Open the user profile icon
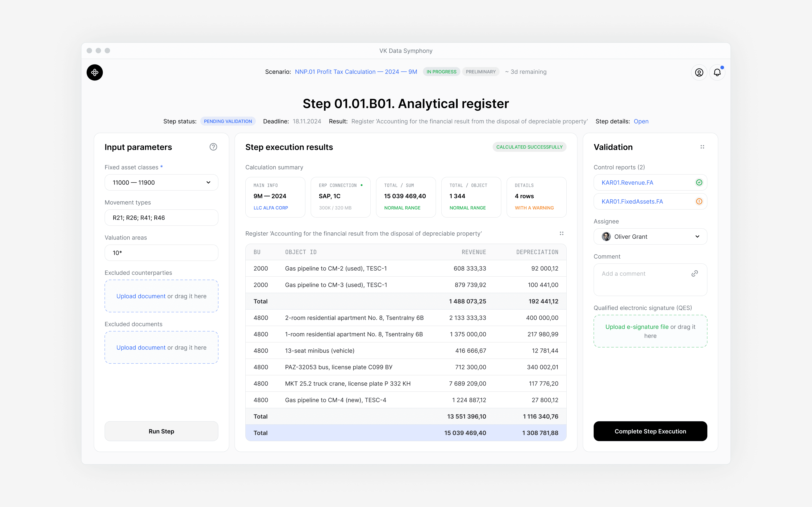Image resolution: width=812 pixels, height=507 pixels. tap(699, 72)
